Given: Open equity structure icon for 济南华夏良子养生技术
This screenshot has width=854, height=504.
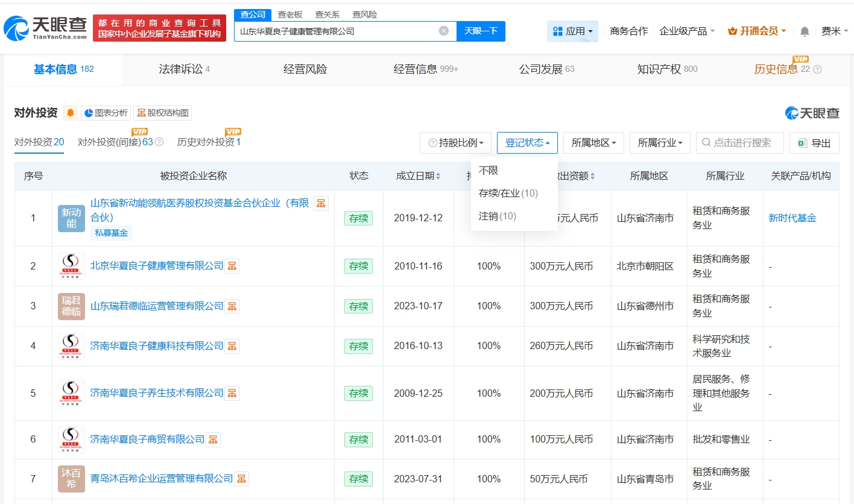Looking at the screenshot, I should [x=232, y=393].
